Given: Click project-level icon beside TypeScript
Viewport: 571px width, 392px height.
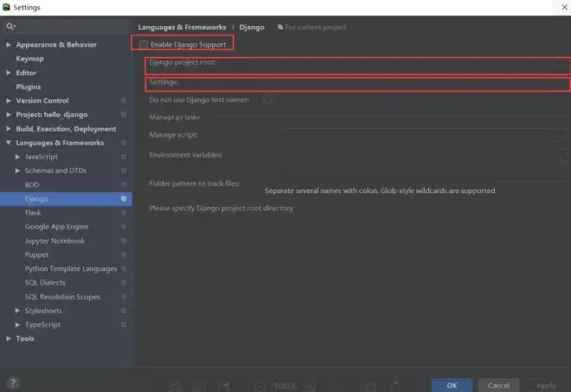Looking at the screenshot, I should click(124, 325).
